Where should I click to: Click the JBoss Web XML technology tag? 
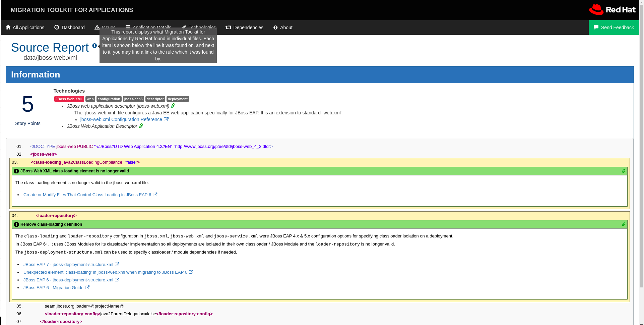pyautogui.click(x=69, y=99)
